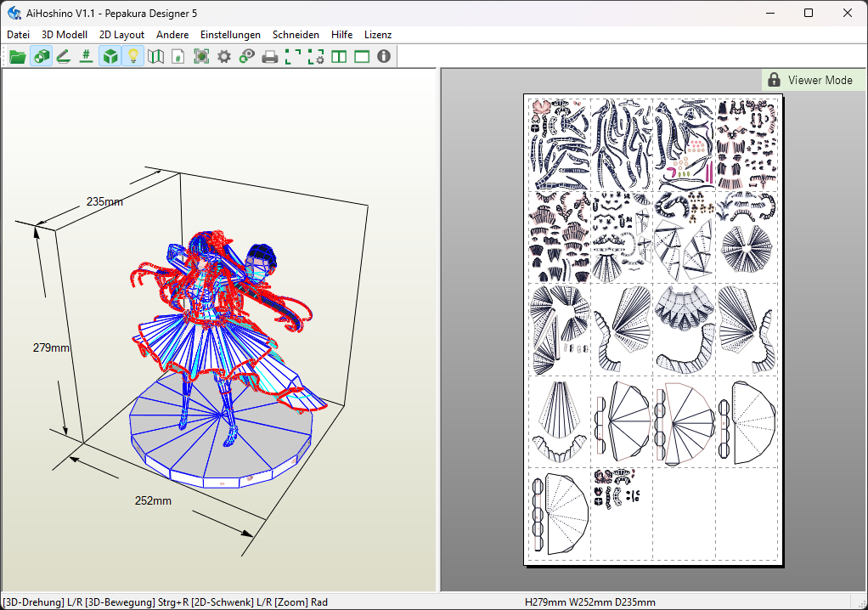The width and height of the screenshot is (868, 610).
Task: Click the edge pencil icon in toolbar
Action: click(x=63, y=57)
